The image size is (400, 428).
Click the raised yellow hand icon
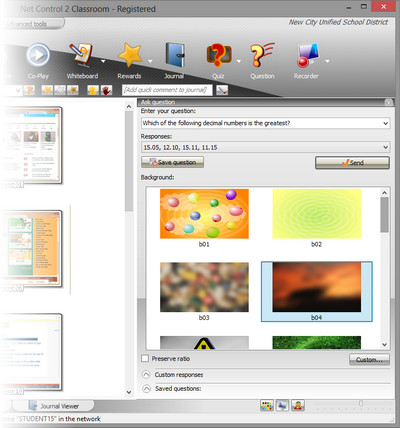click(x=93, y=90)
